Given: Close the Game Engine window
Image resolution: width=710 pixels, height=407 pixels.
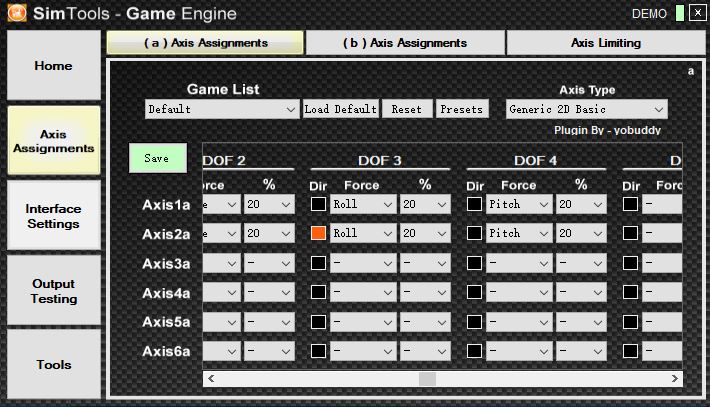Looking at the screenshot, I should 697,13.
